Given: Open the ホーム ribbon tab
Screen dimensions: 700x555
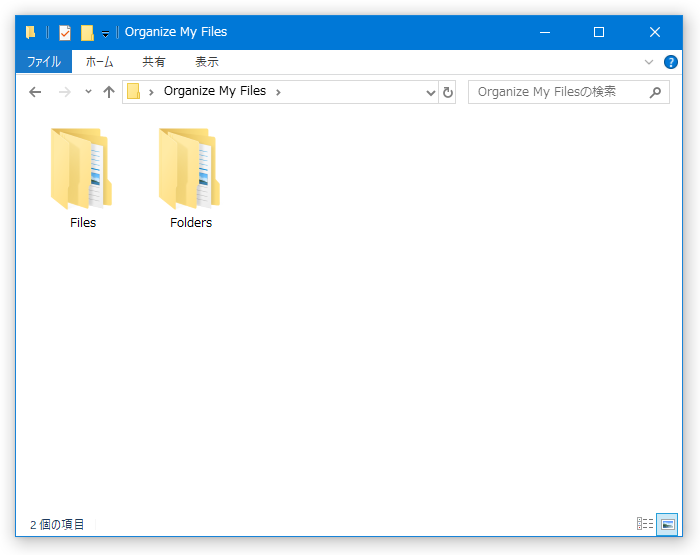Looking at the screenshot, I should (99, 62).
